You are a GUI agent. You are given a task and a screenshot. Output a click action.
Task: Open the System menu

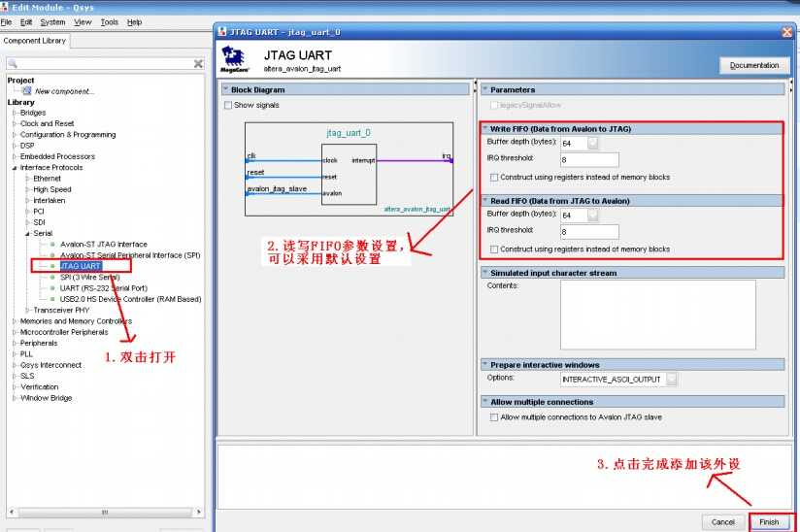(52, 22)
